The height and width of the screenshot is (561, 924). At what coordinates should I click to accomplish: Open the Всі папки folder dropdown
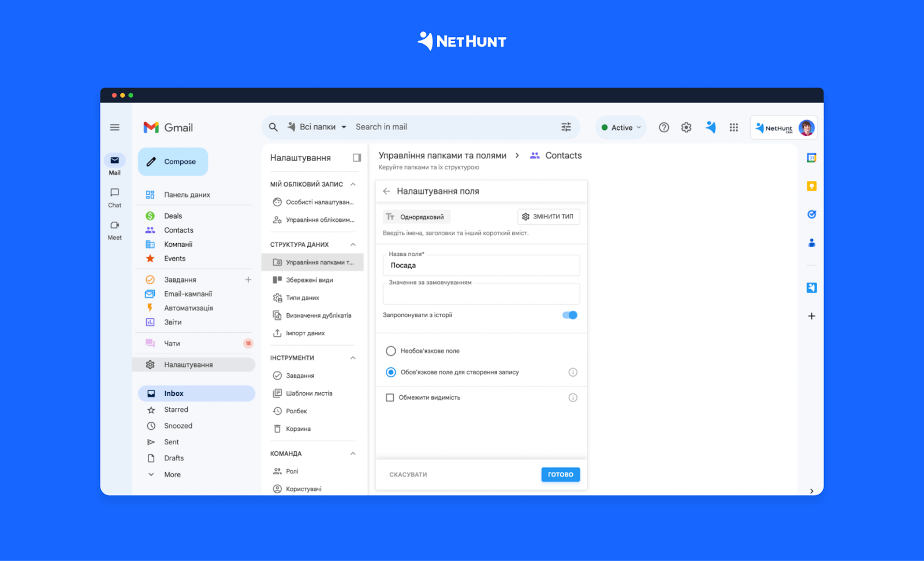pos(316,127)
